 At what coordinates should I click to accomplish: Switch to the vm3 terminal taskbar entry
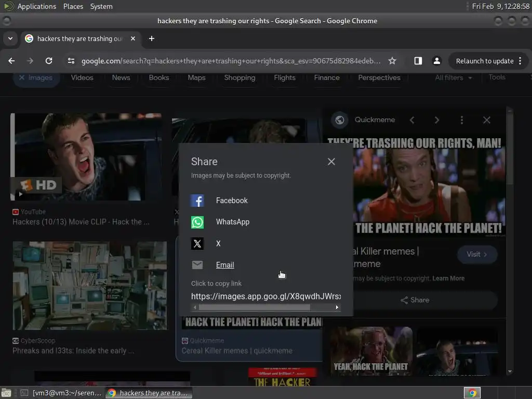(60, 393)
